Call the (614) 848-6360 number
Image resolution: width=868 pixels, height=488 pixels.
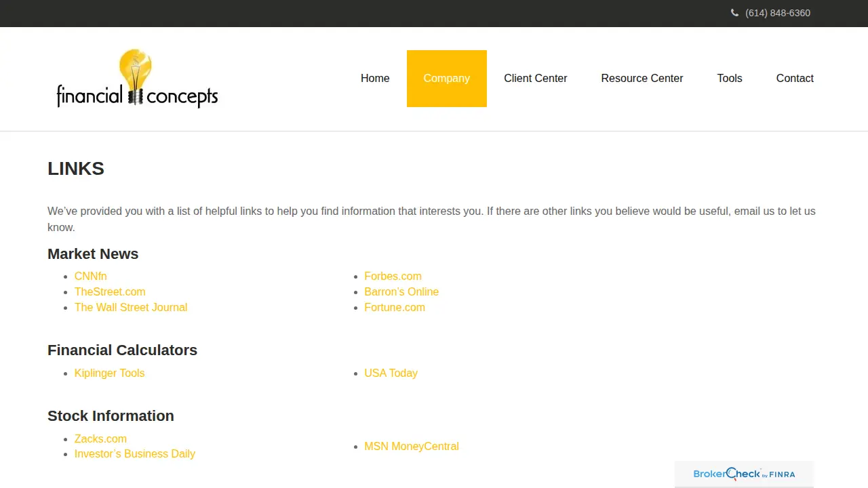777,13
